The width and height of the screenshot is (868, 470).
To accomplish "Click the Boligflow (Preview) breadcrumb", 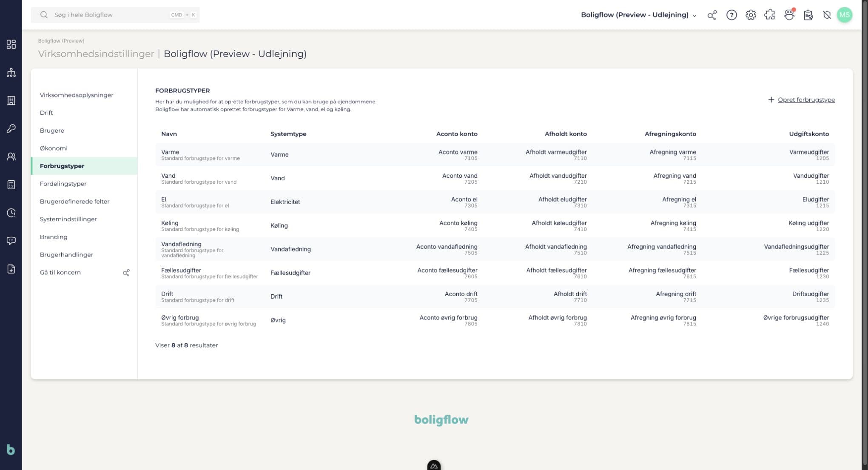I will tap(61, 41).
